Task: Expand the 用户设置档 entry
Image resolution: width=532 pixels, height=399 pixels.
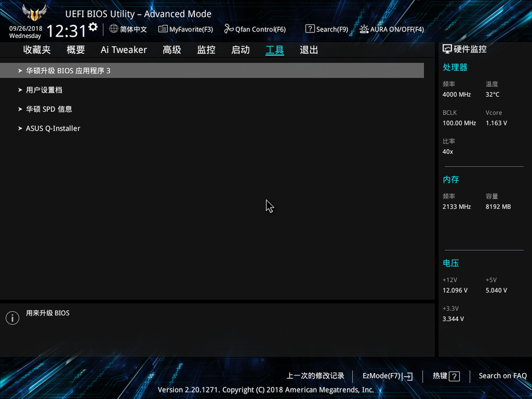Action: click(44, 90)
